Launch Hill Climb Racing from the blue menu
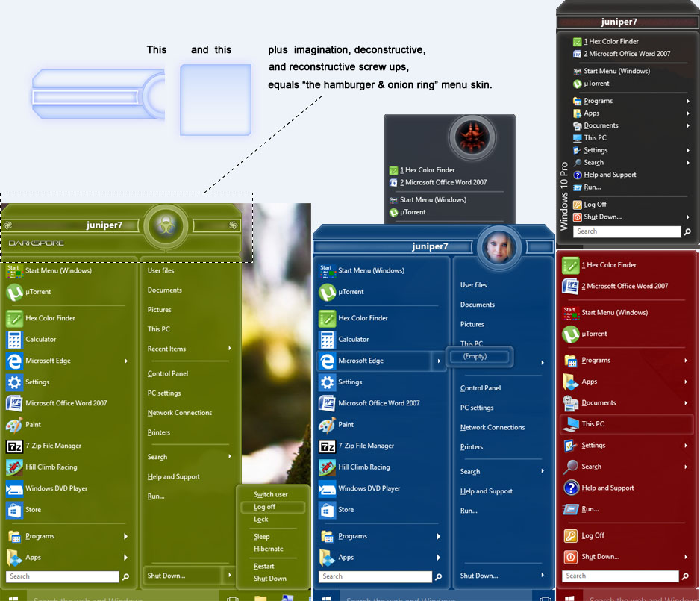 pyautogui.click(x=363, y=467)
